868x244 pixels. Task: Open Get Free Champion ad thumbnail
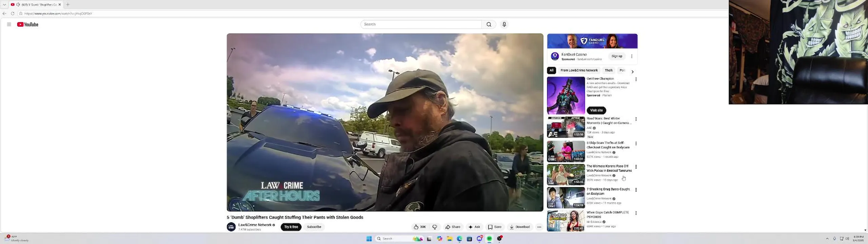coord(566,96)
